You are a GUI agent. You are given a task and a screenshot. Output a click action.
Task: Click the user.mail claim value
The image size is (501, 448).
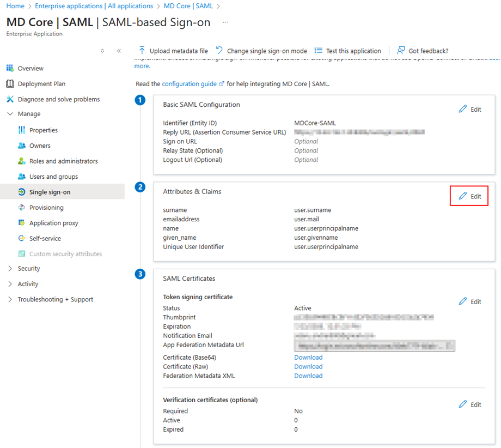pos(307,219)
